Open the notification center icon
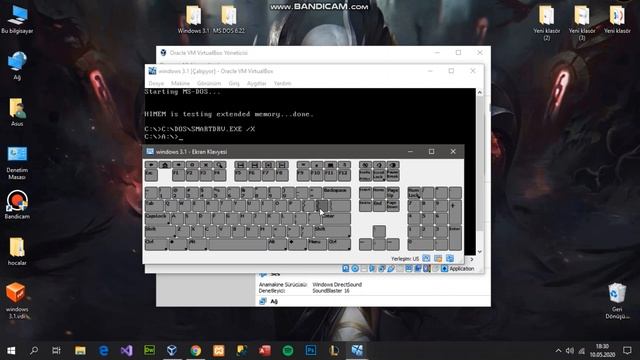The width and height of the screenshot is (640, 360). pos(627,351)
